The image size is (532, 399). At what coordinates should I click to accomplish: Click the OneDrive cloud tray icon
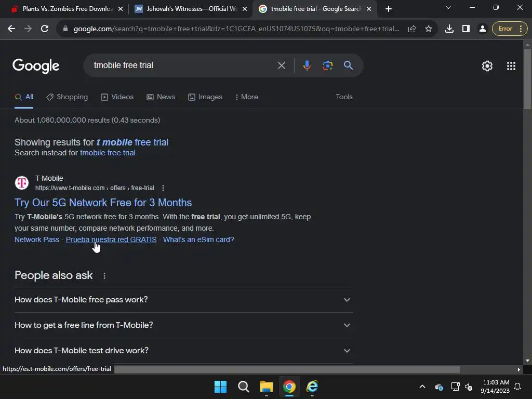coord(438,387)
